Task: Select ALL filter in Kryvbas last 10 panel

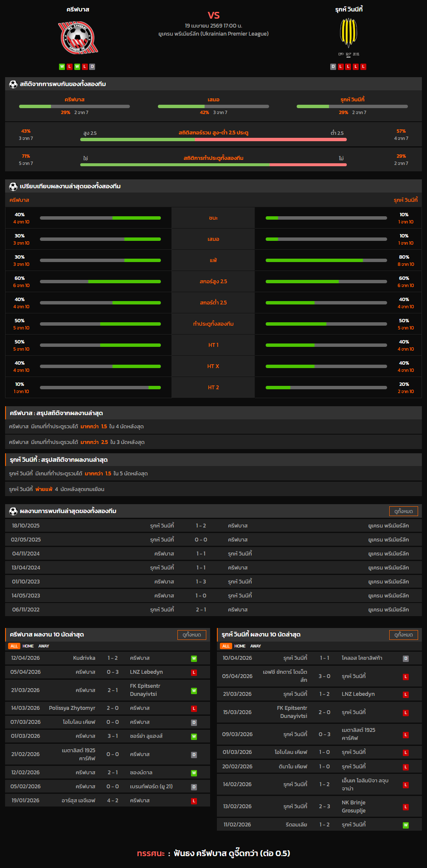Action: (x=14, y=646)
